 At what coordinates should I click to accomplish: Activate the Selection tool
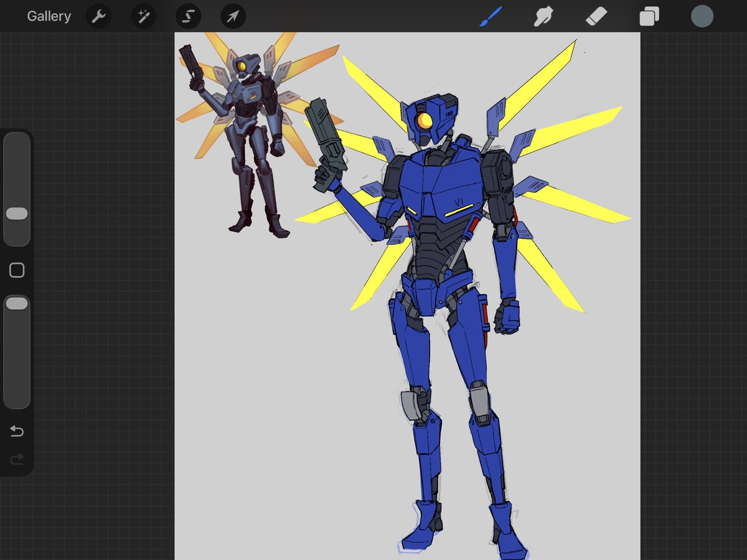[x=188, y=16]
